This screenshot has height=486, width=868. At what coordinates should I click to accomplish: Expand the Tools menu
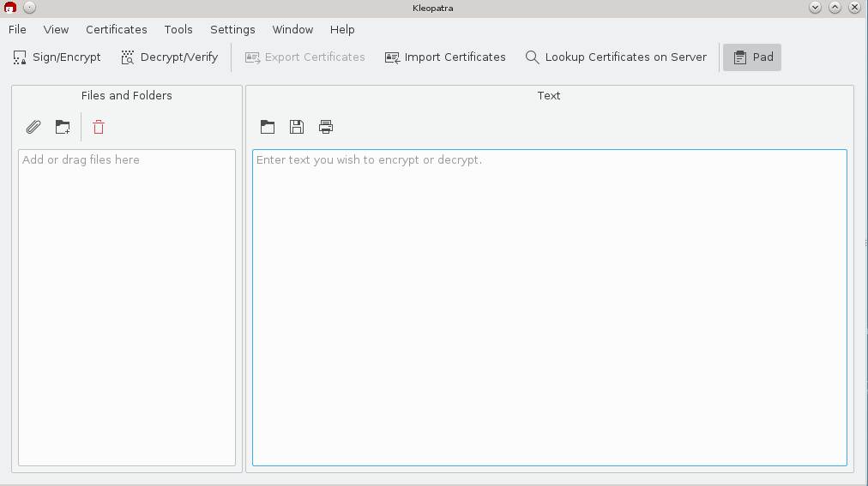(x=178, y=29)
